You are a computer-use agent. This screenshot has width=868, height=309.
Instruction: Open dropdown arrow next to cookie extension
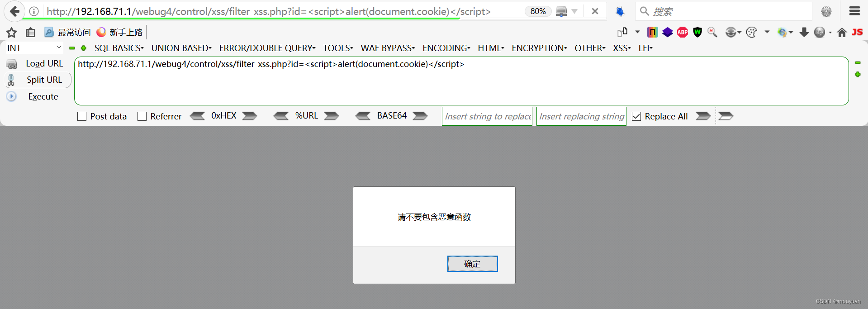pyautogui.click(x=767, y=32)
